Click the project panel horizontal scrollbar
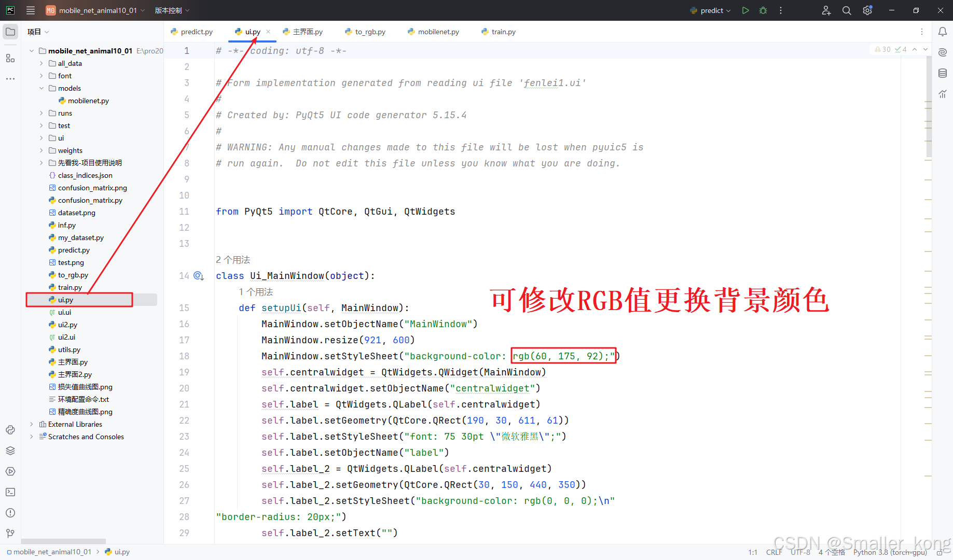 [x=63, y=541]
